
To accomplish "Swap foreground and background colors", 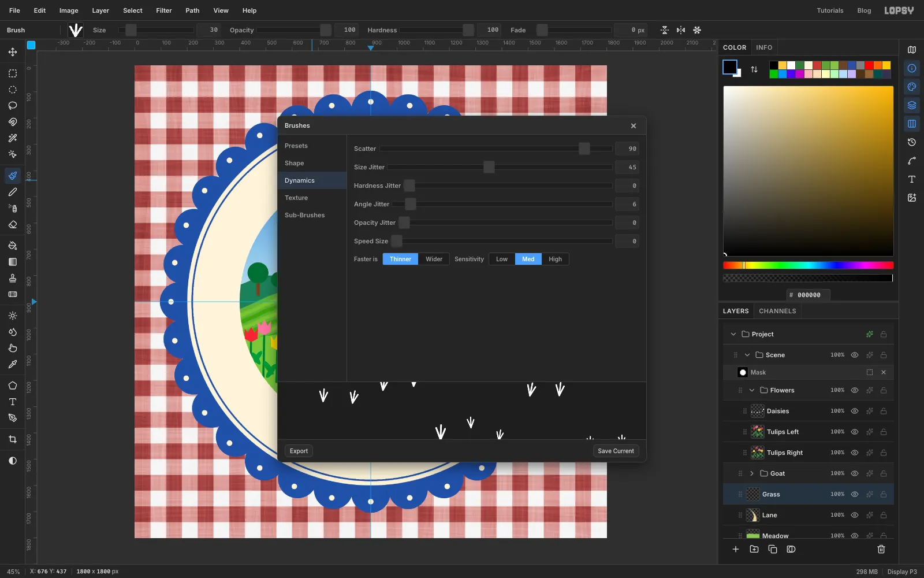I will coord(754,69).
